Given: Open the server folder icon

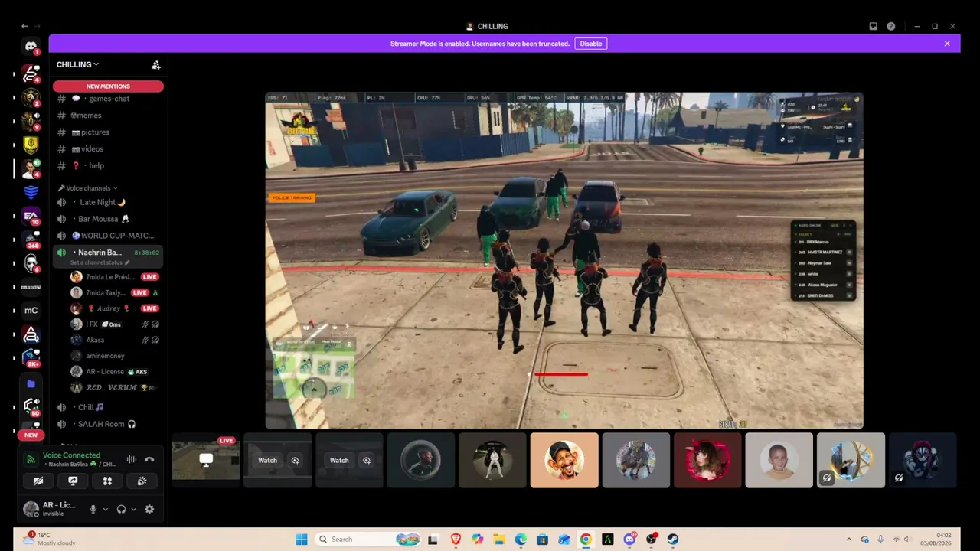Looking at the screenshot, I should [31, 384].
